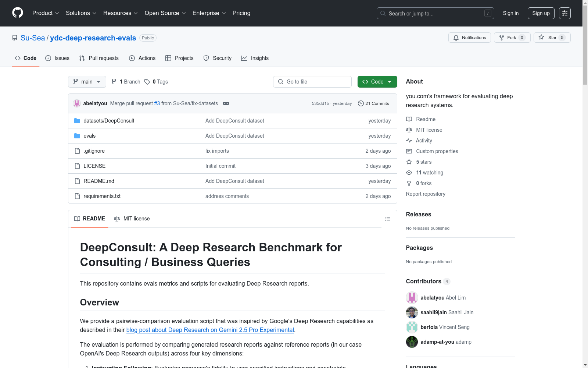588x368 pixels.
Task: Select the README tab
Action: (90, 219)
